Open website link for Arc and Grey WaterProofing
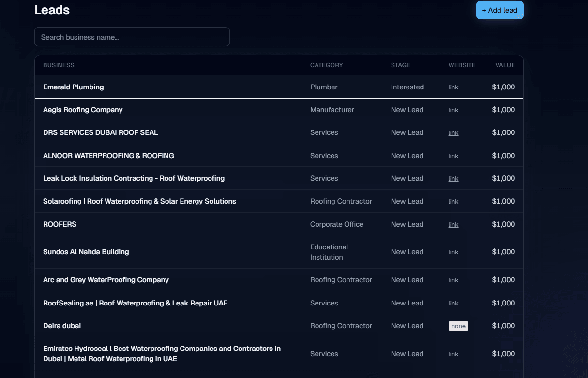The image size is (588, 378). [x=453, y=280]
